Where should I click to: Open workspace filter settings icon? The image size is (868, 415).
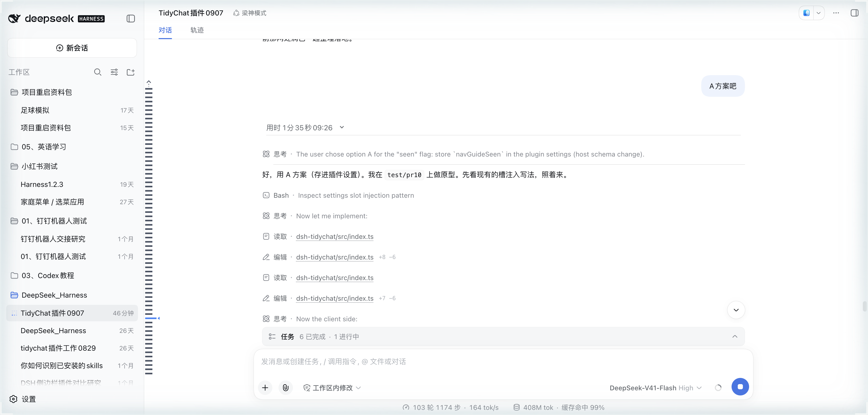[x=114, y=72]
